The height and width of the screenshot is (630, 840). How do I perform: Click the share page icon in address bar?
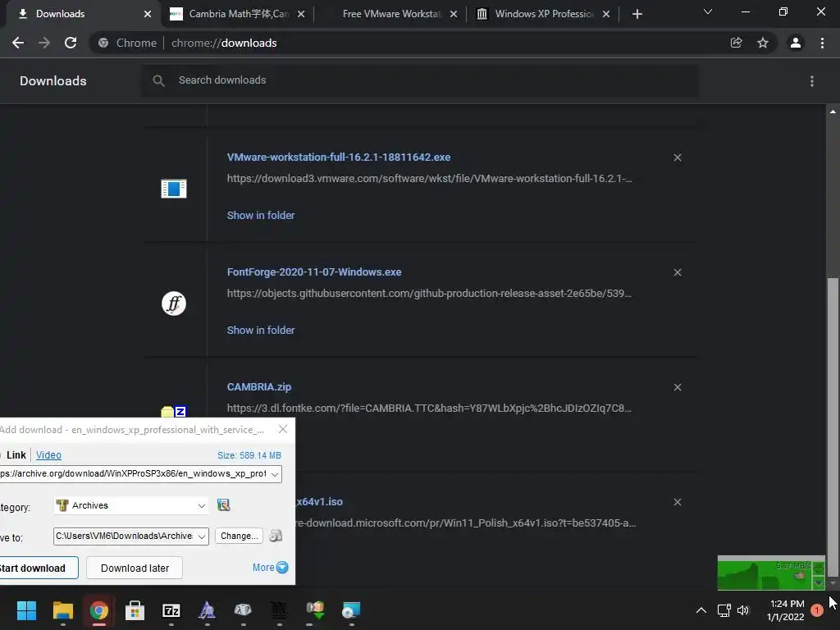pyautogui.click(x=737, y=43)
